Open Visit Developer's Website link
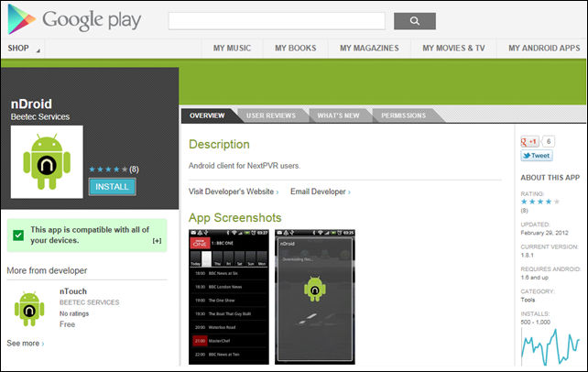588x372 pixels. (234, 191)
